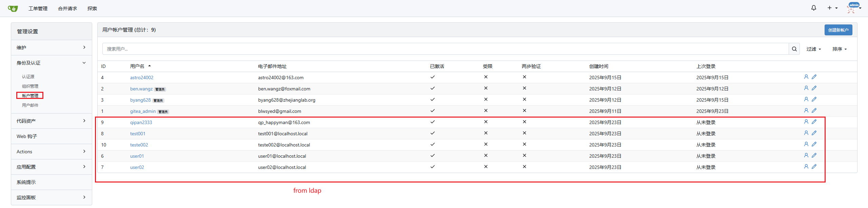Open the 合并请求 top menu

67,8
